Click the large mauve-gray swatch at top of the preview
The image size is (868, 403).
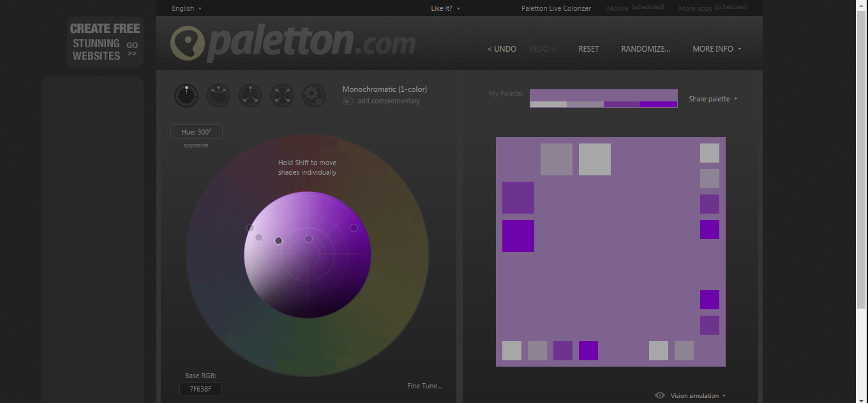pyautogui.click(x=557, y=159)
